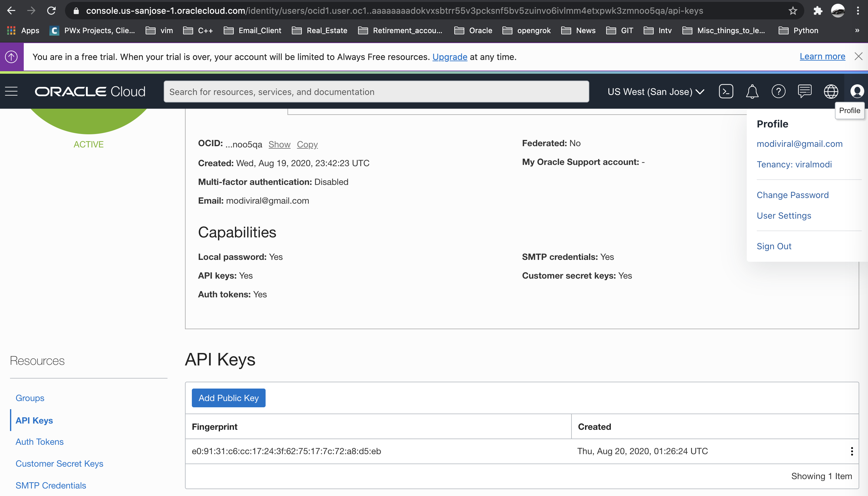
Task: Open the language globe icon
Action: click(831, 91)
